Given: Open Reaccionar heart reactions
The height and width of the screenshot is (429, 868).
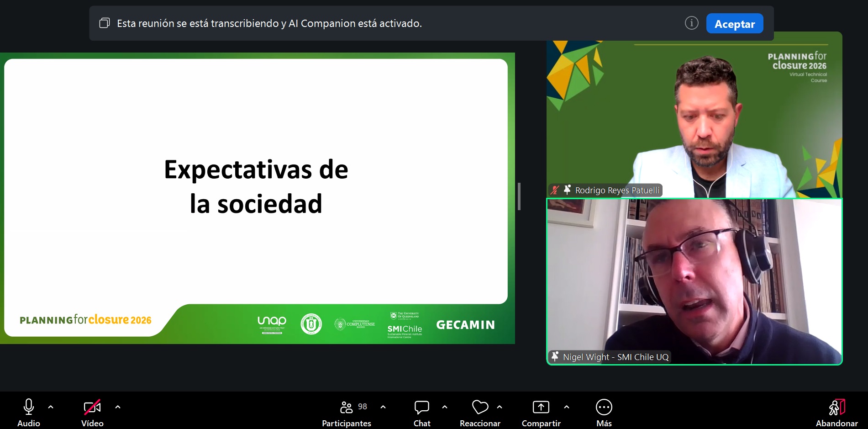Looking at the screenshot, I should [480, 407].
